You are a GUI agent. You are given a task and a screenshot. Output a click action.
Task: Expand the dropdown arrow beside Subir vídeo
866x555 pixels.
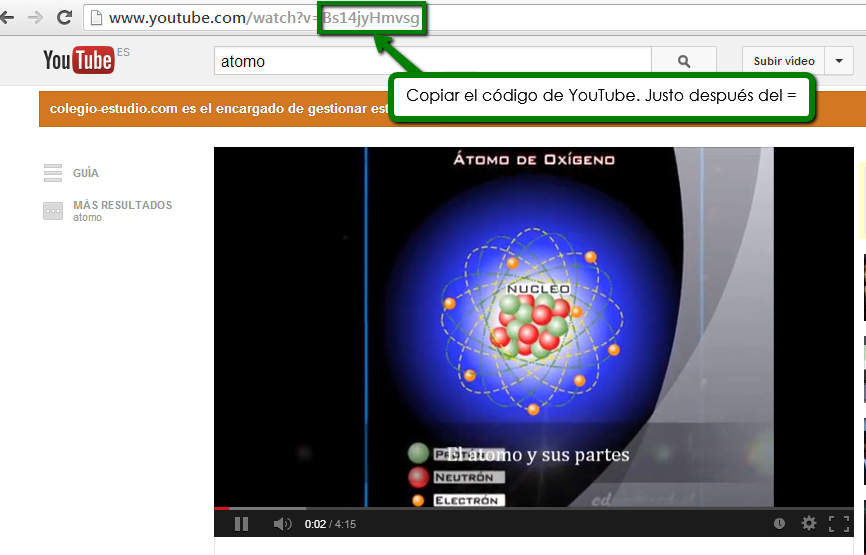point(839,61)
